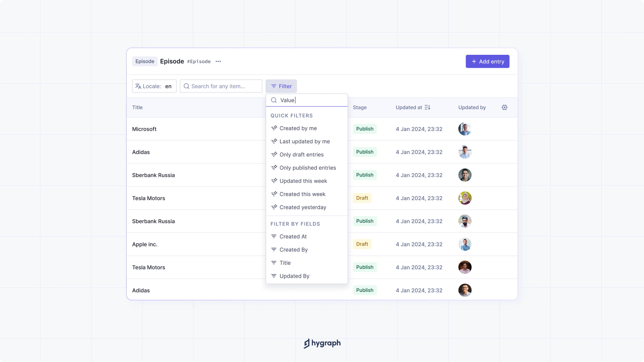Screen dimensions: 644x362
Task: Click the magnifier icon in item search
Action: 186,86
